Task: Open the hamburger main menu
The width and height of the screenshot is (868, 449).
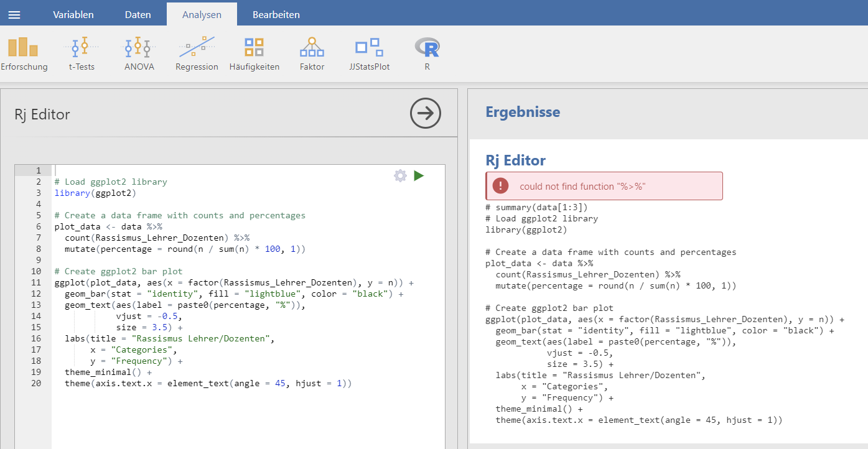Action: point(14,14)
